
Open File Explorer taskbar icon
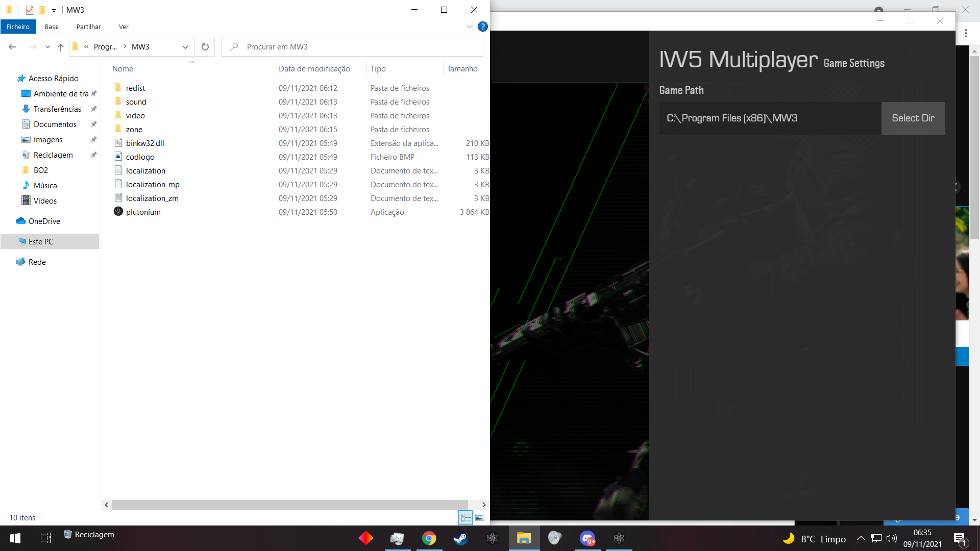point(524,538)
